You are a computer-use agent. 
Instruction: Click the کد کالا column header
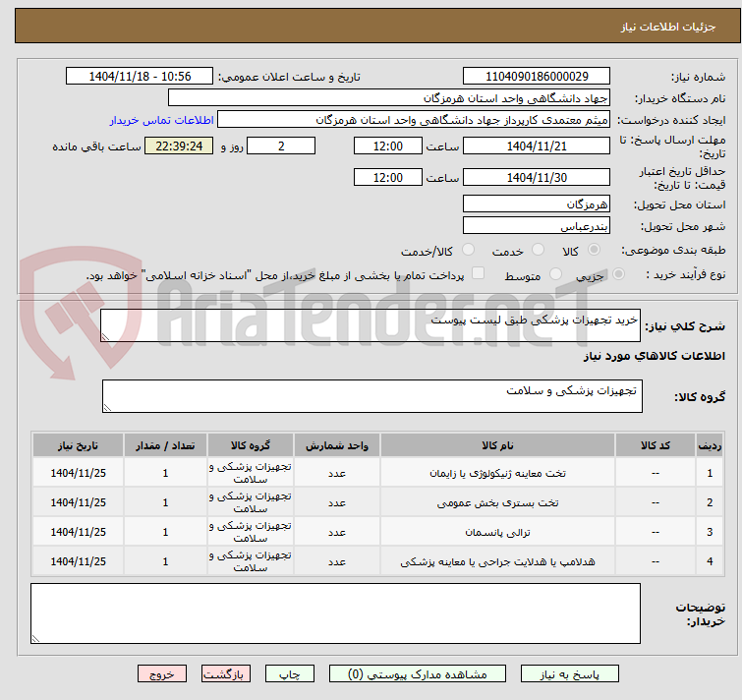[x=656, y=445]
